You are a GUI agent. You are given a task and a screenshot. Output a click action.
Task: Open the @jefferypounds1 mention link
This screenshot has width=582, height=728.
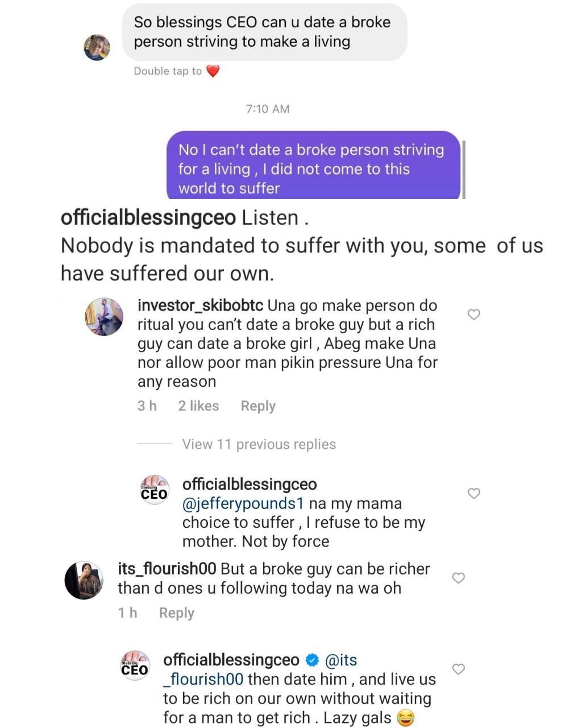coord(243,504)
